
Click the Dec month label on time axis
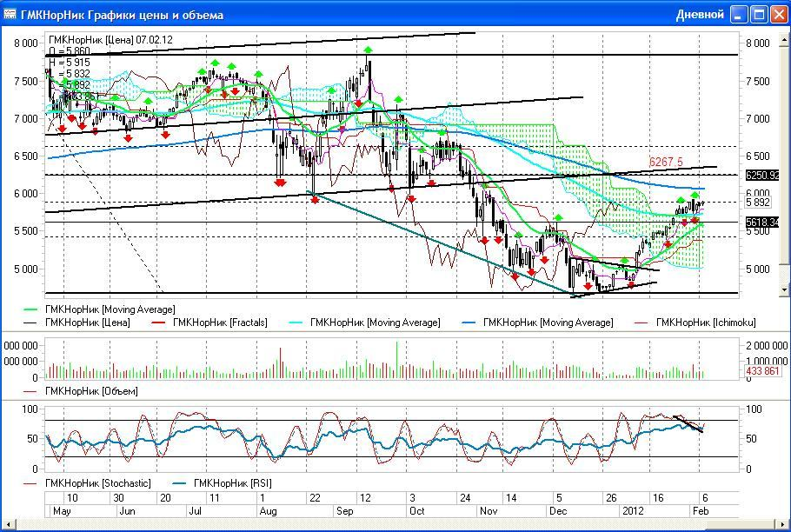(x=558, y=511)
